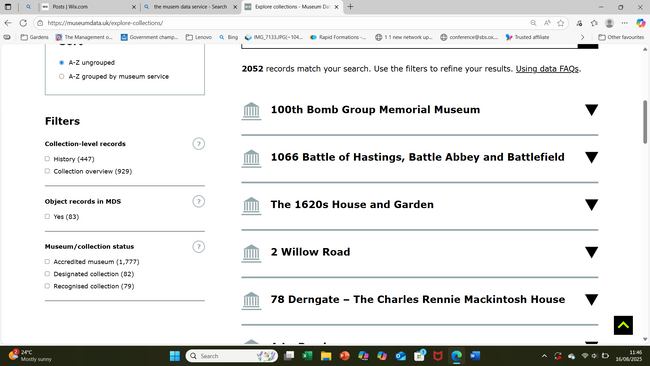Open the browser profile avatar
Screen dimensions: 650x366
coord(609,23)
